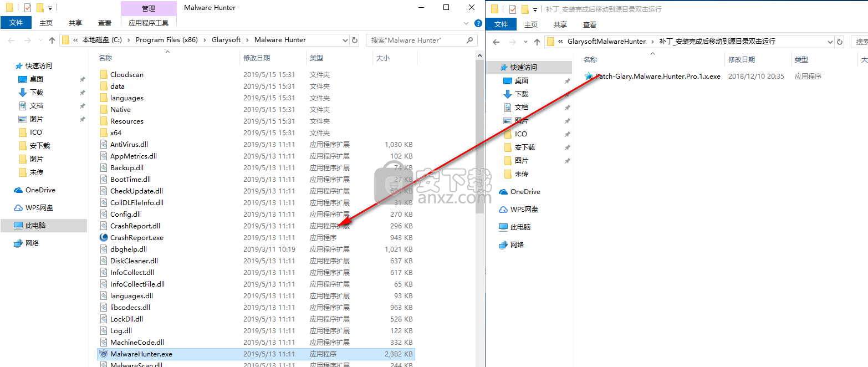
Task: Click the AntiVirus.dll file icon
Action: (104, 144)
